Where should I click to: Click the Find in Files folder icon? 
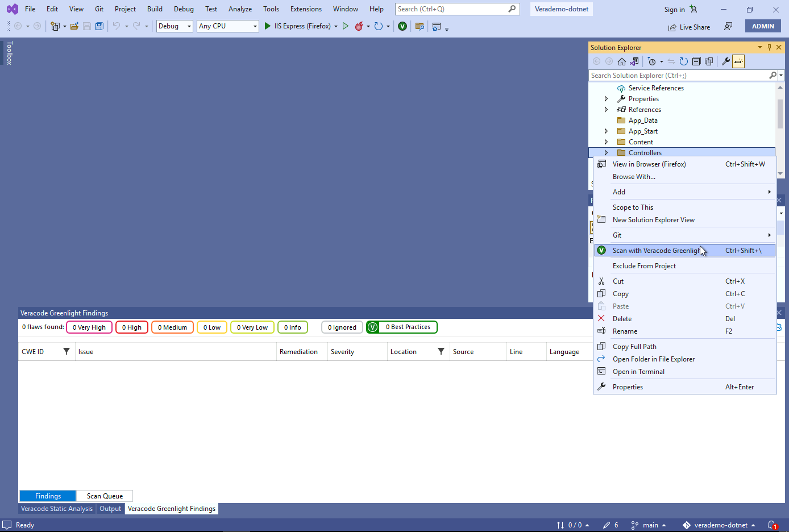pos(420,26)
